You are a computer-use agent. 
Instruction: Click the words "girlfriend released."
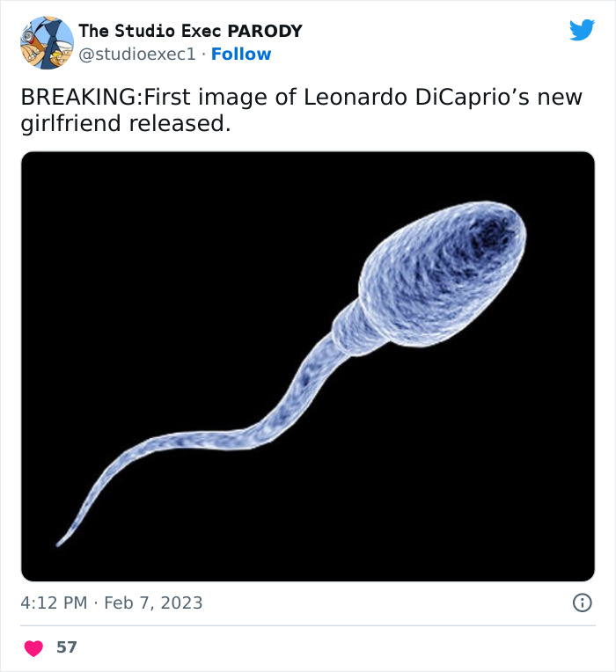click(125, 124)
